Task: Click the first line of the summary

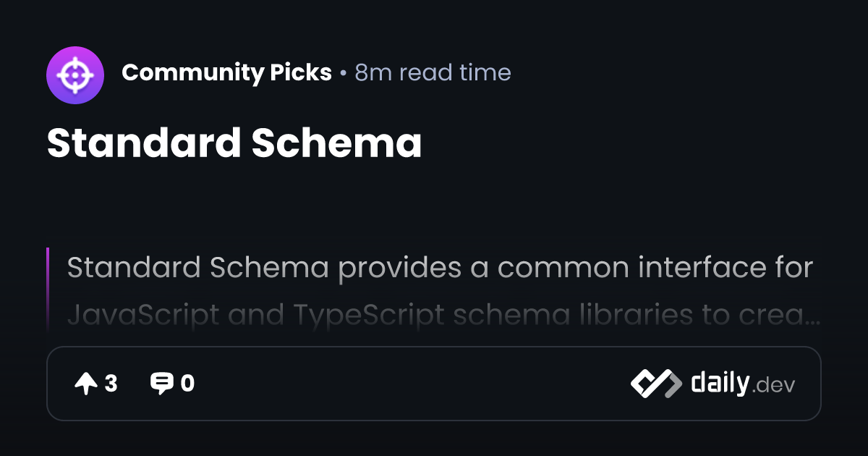Action: [440, 268]
